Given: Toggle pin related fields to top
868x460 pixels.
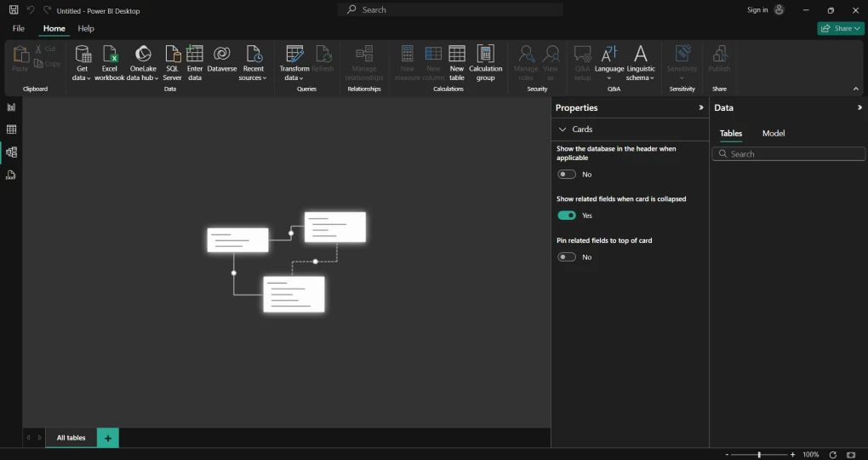Looking at the screenshot, I should pyautogui.click(x=567, y=256).
